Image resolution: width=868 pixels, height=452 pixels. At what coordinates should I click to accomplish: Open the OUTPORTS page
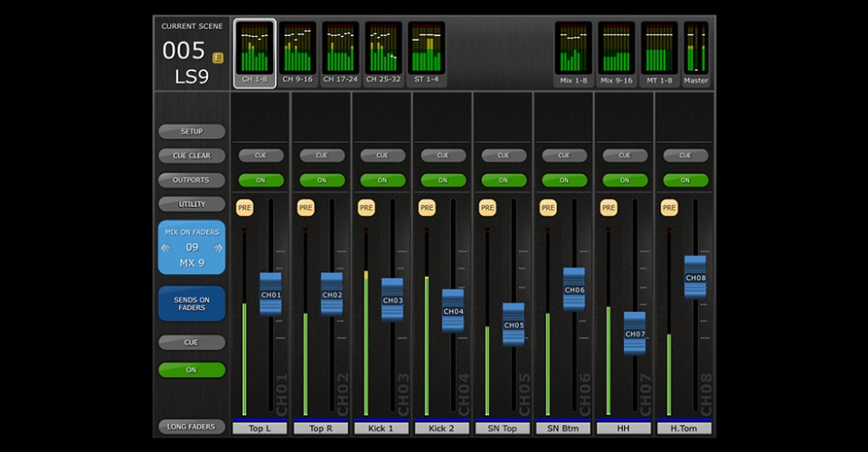tap(192, 180)
